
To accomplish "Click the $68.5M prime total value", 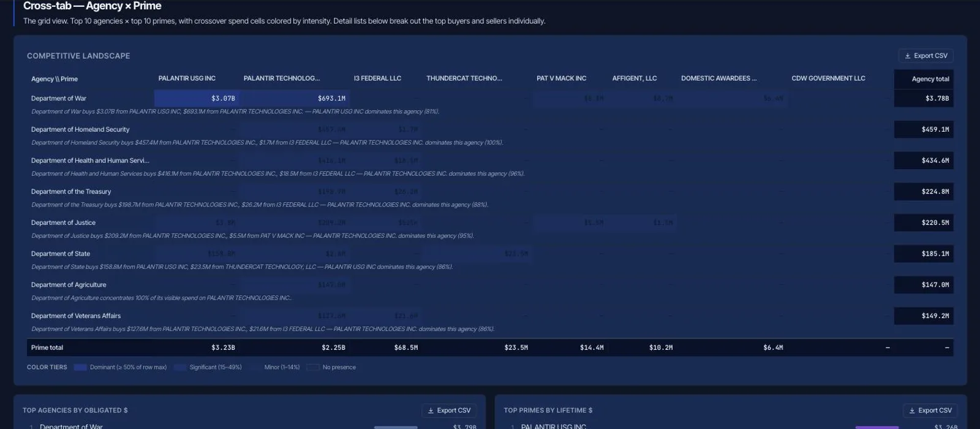I will [406, 347].
